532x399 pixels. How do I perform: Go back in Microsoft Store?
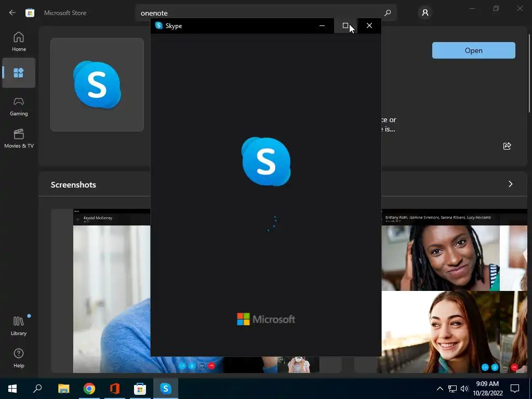[12, 13]
